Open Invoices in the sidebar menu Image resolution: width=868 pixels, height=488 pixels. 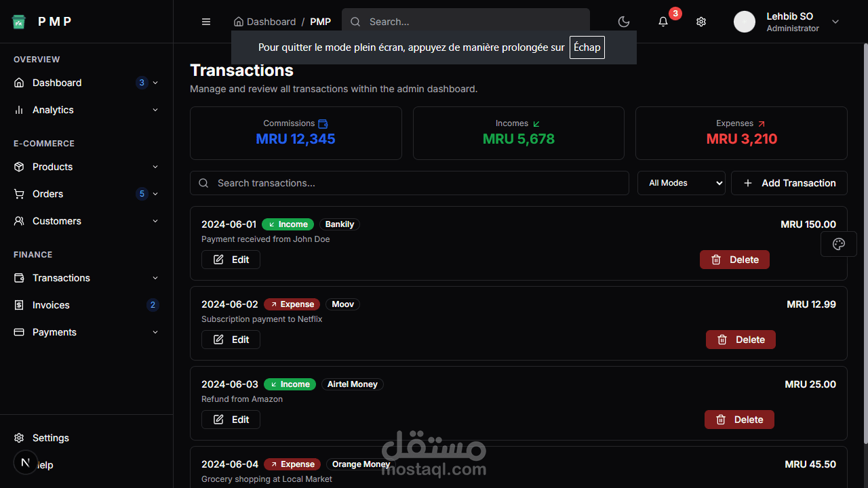[87, 305]
